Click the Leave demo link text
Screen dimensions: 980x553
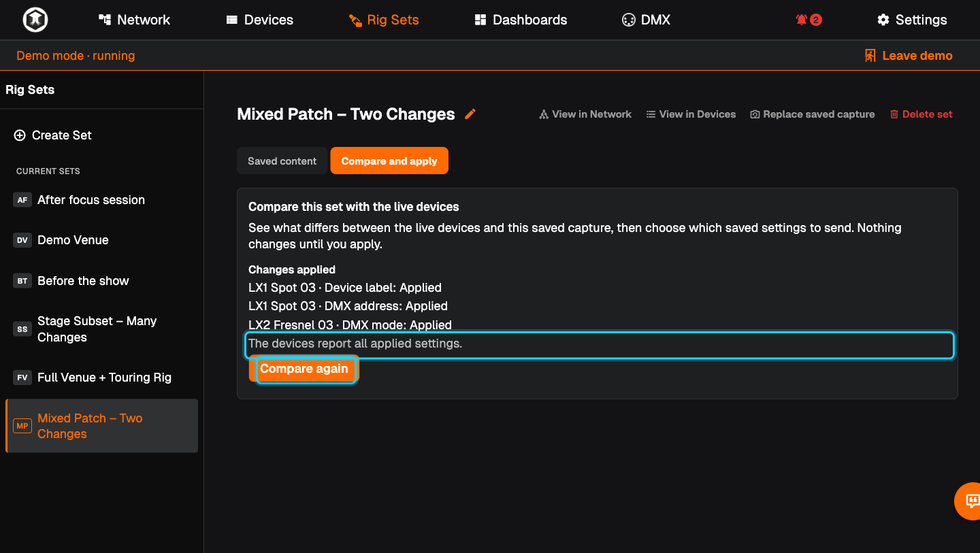917,56
